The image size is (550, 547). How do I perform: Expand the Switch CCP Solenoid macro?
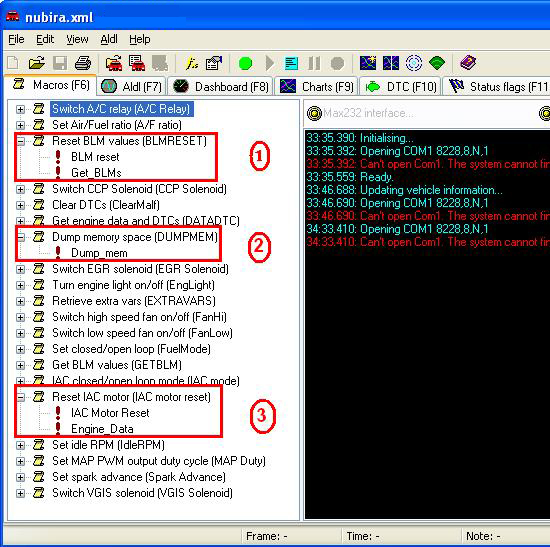tap(21, 189)
